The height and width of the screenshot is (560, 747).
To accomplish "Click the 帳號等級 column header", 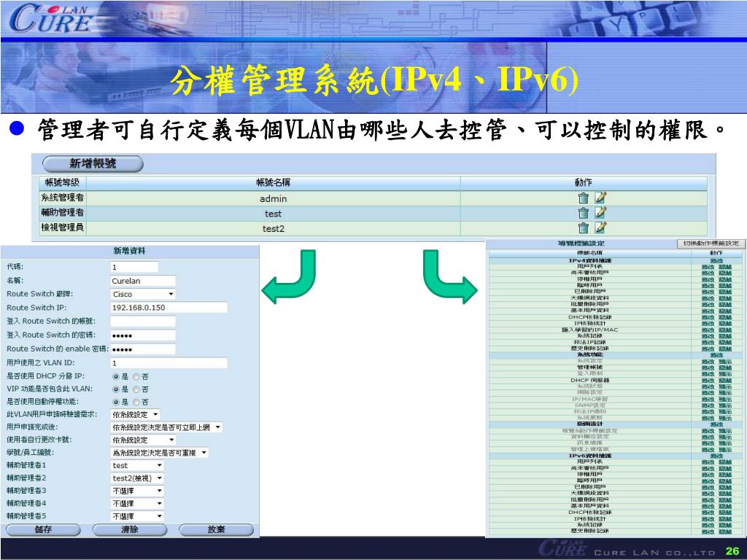I will tap(63, 182).
